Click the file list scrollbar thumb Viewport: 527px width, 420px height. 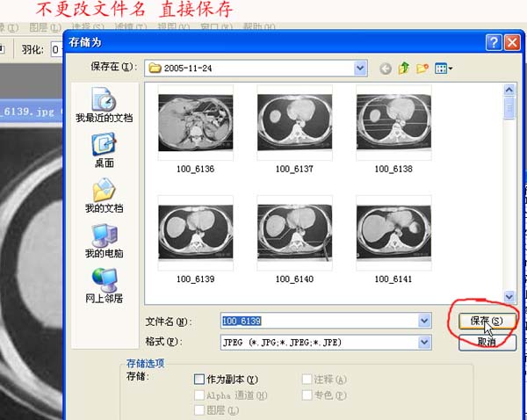click(509, 108)
